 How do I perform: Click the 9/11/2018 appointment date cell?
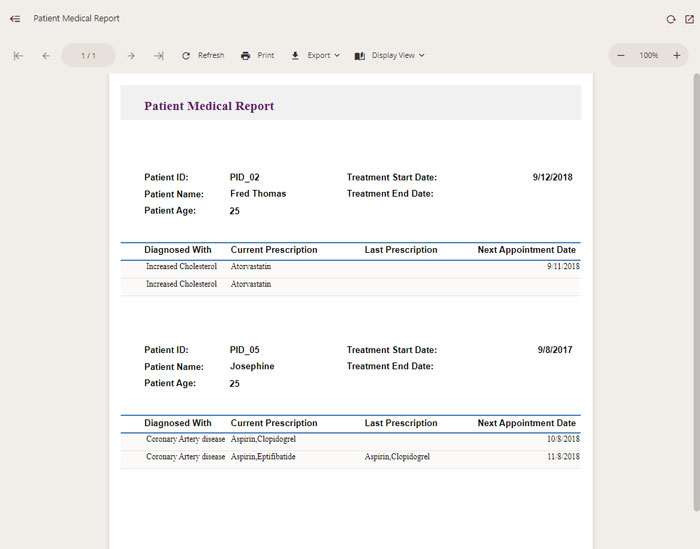click(x=563, y=267)
